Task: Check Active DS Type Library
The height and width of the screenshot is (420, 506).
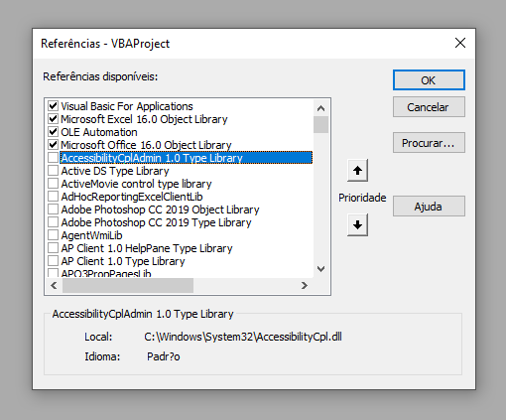Action: [x=53, y=171]
